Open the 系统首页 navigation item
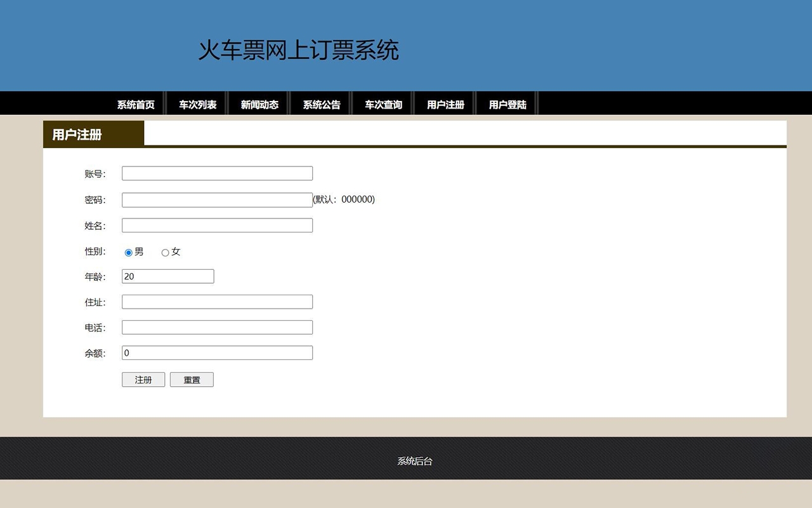The image size is (812, 508). (135, 105)
